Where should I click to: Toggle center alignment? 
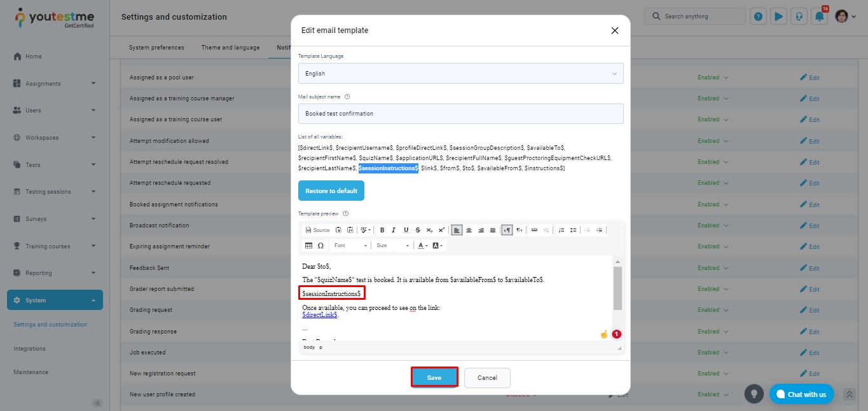(469, 230)
